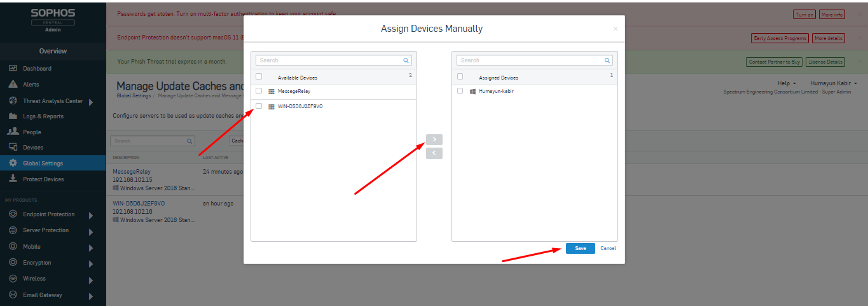
Task: Move selected devices right with the arrow button
Action: (434, 139)
